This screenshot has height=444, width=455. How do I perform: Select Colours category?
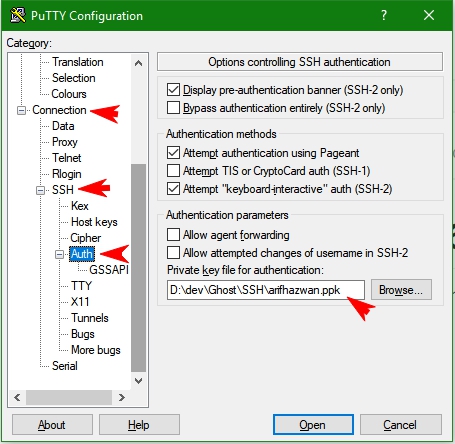[x=69, y=94]
